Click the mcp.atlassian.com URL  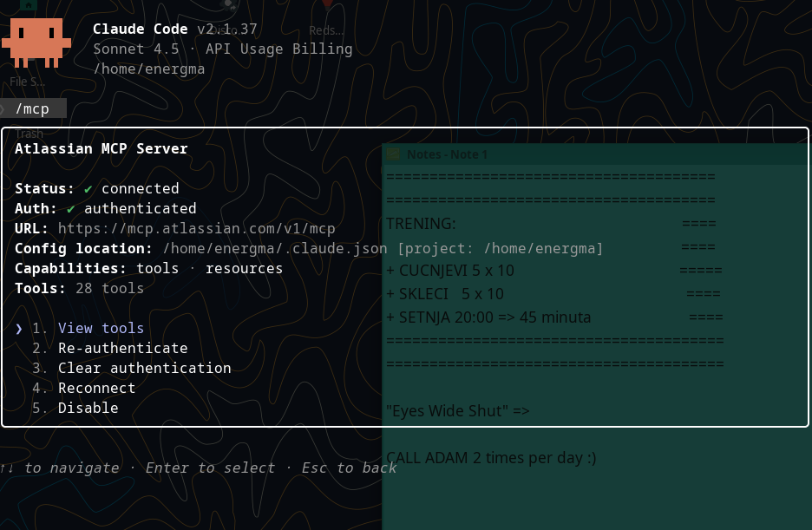pyautogui.click(x=196, y=229)
